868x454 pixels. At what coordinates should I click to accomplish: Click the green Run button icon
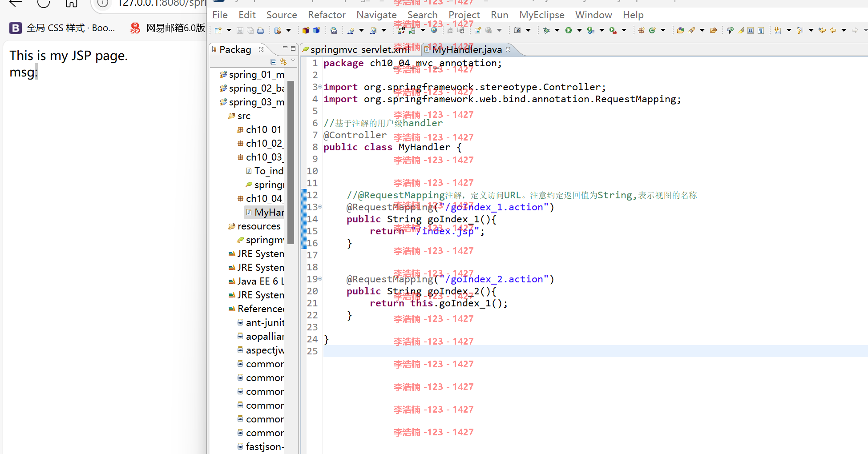click(x=569, y=30)
